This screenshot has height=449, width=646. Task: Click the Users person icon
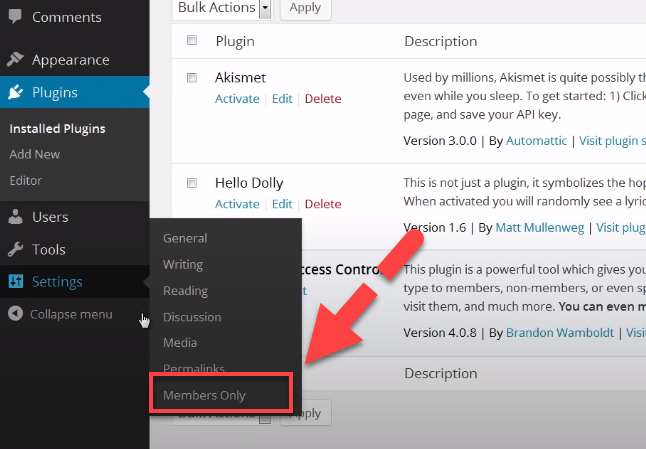[x=15, y=217]
